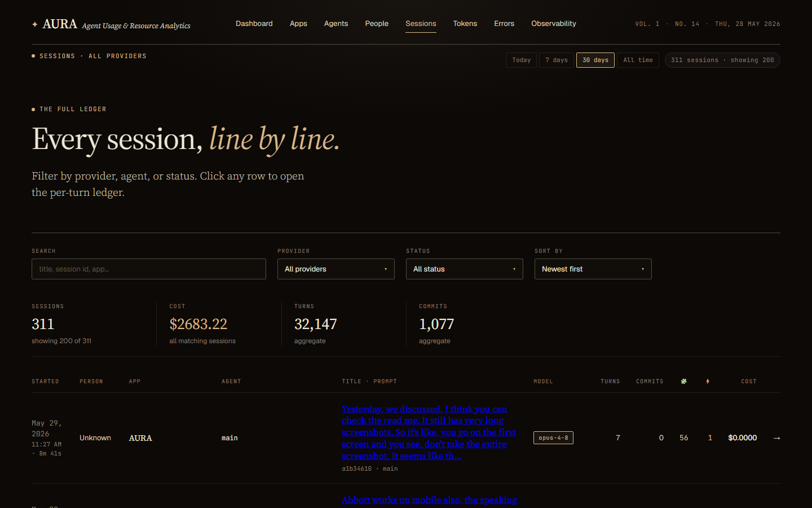The height and width of the screenshot is (508, 812).
Task: Click the COST column header
Action: point(749,382)
